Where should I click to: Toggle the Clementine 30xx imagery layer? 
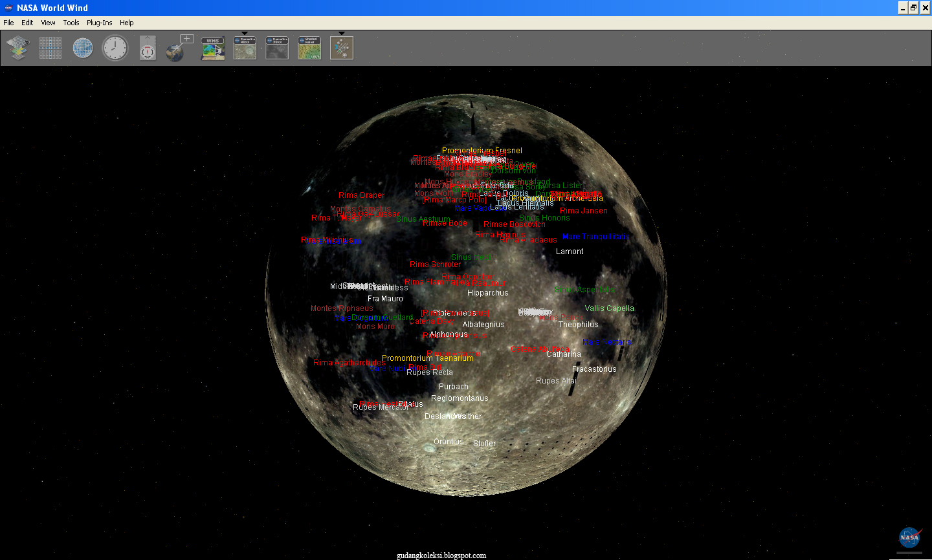[x=277, y=48]
